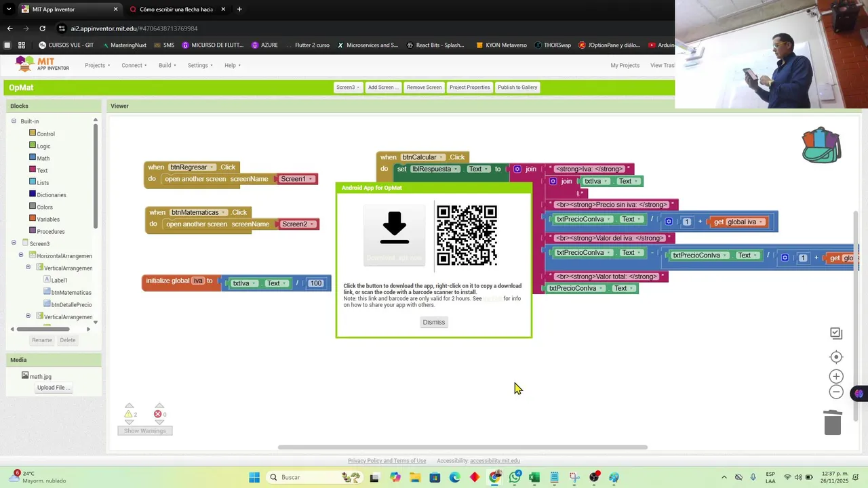Click the Show Warnings button
868x488 pixels.
click(x=144, y=430)
